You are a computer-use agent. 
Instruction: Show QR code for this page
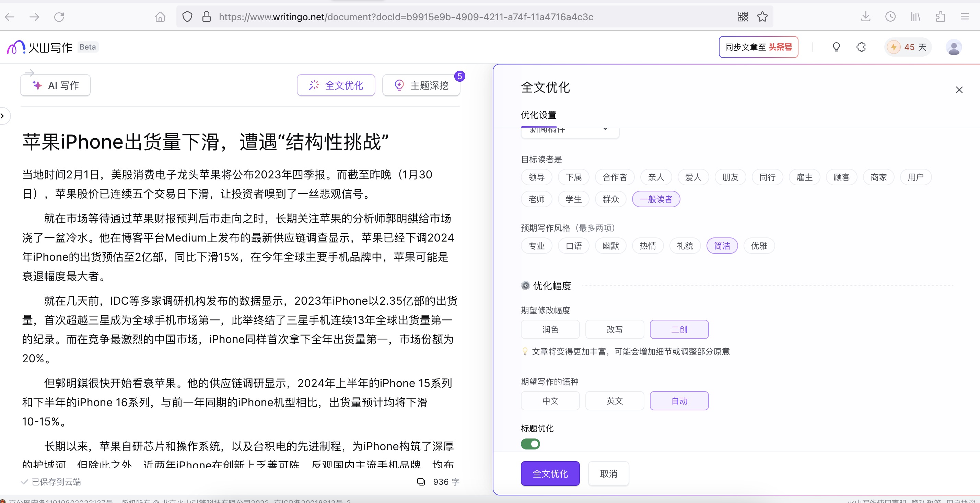743,17
